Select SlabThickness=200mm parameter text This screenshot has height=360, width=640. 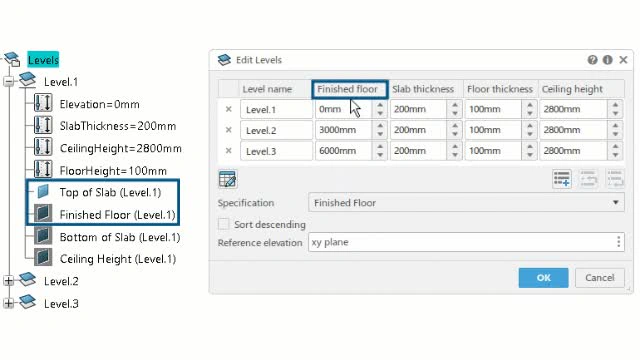pyautogui.click(x=118, y=126)
